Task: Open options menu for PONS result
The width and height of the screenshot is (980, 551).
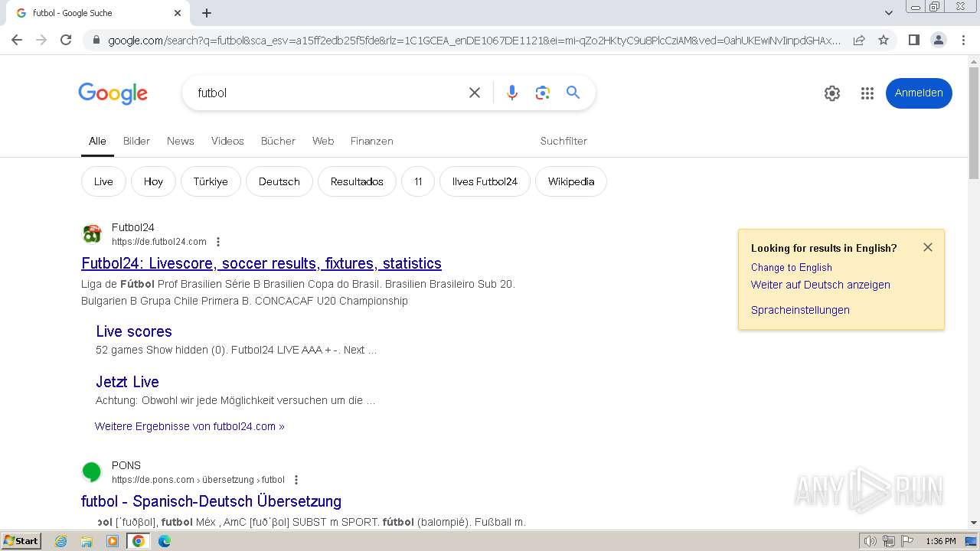Action: coord(296,480)
